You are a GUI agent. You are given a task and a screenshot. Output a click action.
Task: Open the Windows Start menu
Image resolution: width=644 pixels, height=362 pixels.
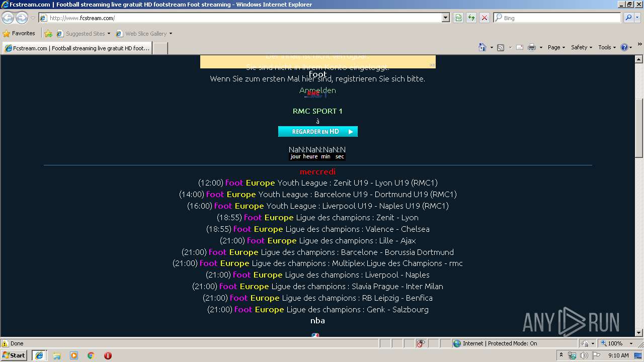click(14, 355)
